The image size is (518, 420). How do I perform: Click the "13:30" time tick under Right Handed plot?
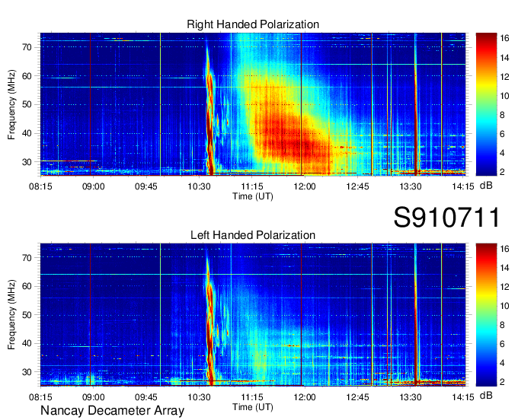(x=411, y=186)
